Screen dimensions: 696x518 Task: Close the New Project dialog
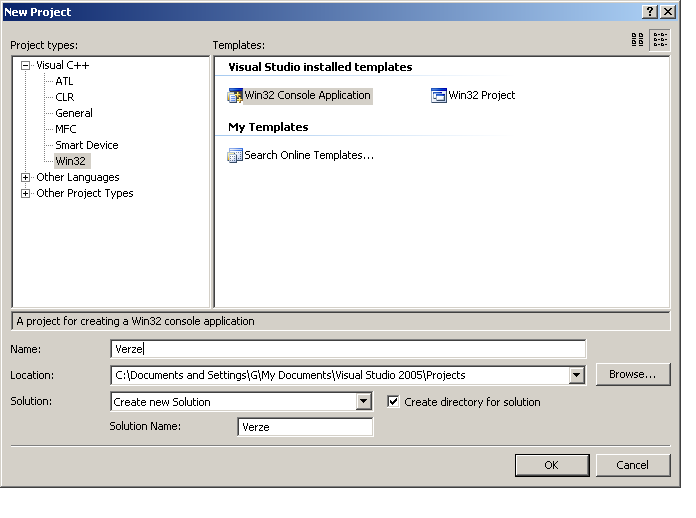tap(668, 12)
